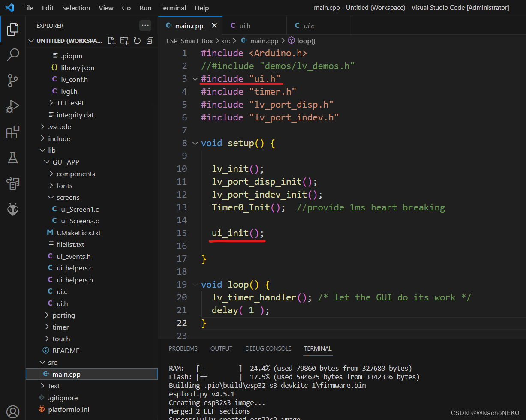Open the Run and Debug view
The image size is (526, 420).
point(13,106)
